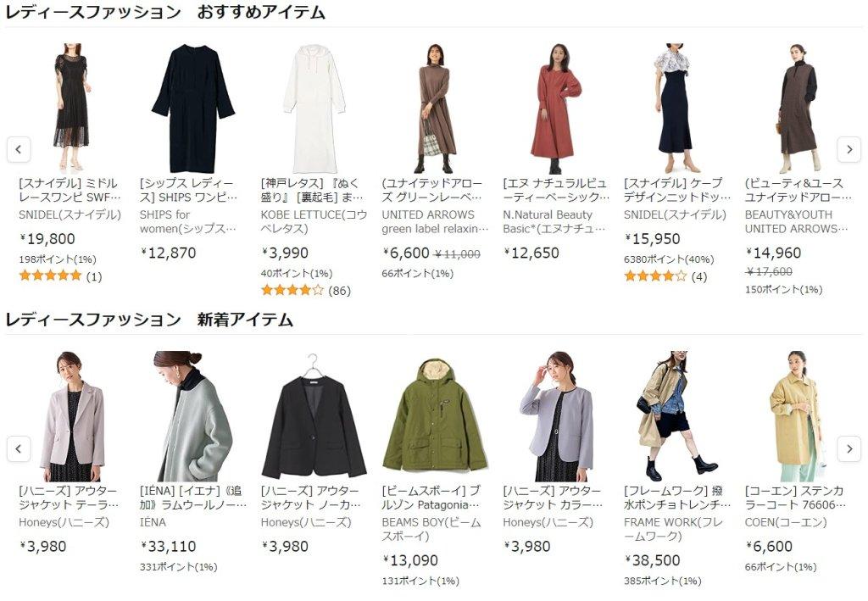Viewport: 868px width, 601px height.
Task: Select the green Patagonia blouson jacket image
Action: coord(435,415)
